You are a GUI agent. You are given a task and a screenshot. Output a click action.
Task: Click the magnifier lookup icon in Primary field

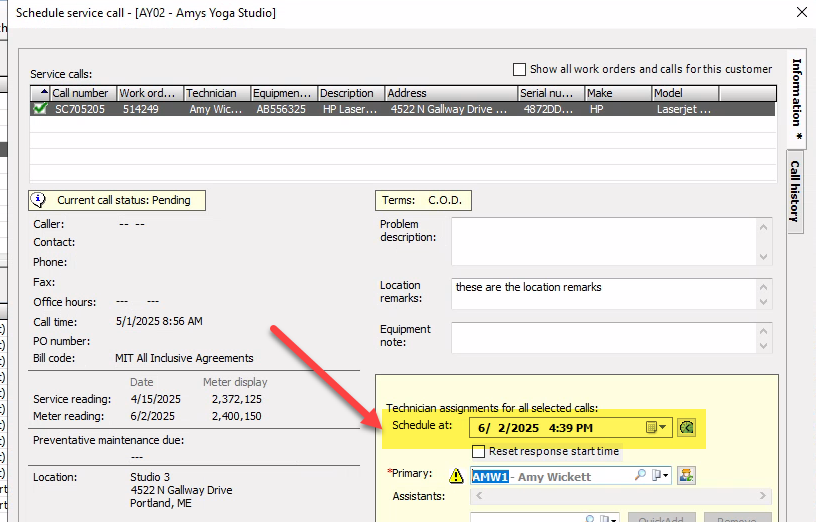pyautogui.click(x=640, y=475)
